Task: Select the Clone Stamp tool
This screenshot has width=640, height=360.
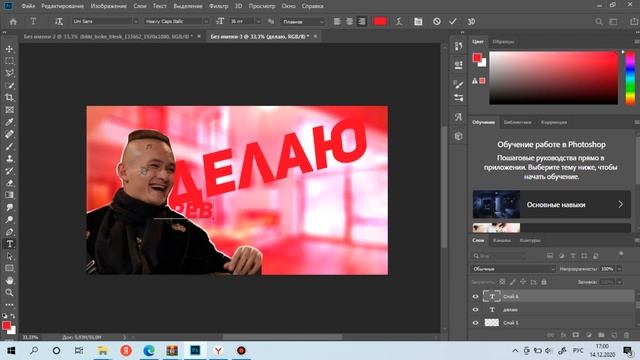Action: 9,159
